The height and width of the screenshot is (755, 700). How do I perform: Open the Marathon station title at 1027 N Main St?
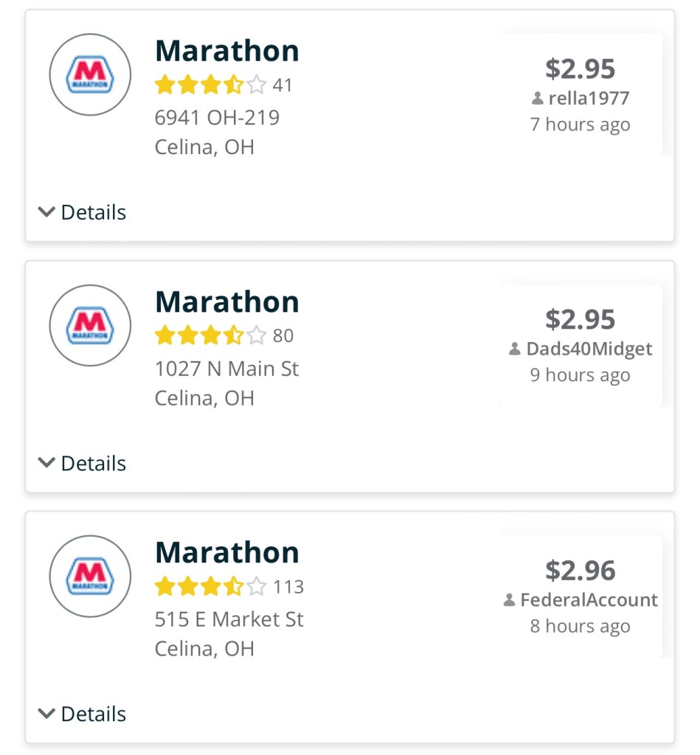[x=227, y=302]
